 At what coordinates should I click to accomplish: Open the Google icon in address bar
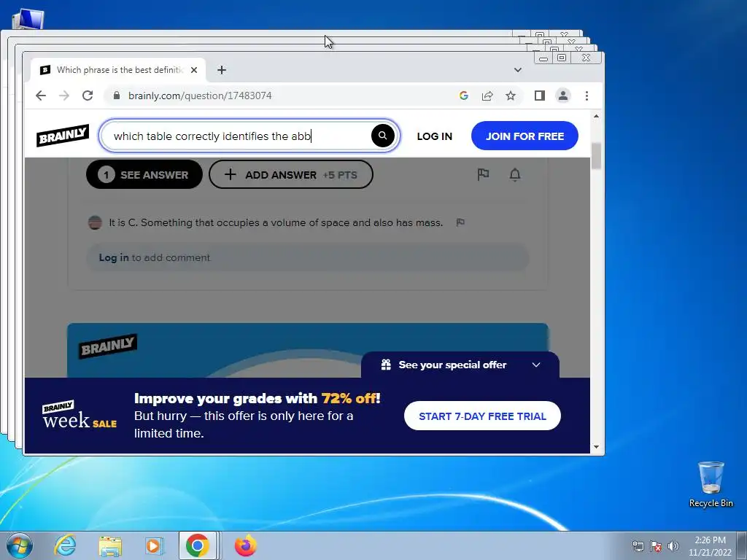point(463,96)
